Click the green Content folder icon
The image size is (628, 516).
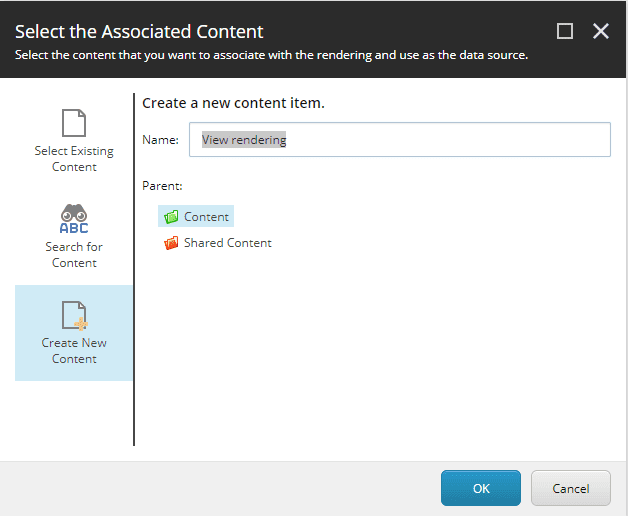[171, 216]
